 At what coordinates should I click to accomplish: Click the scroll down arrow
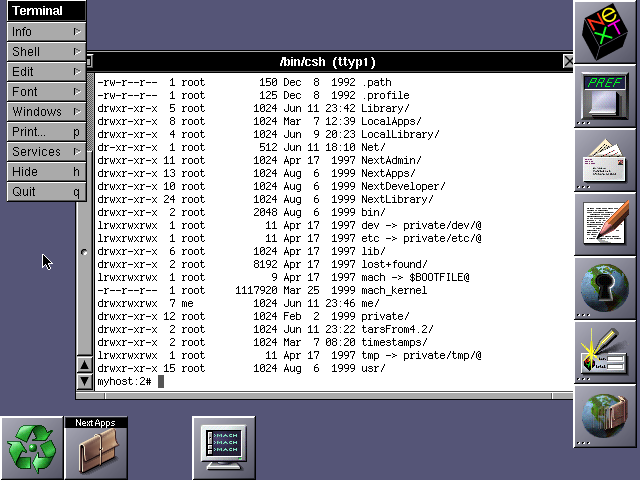(x=84, y=381)
